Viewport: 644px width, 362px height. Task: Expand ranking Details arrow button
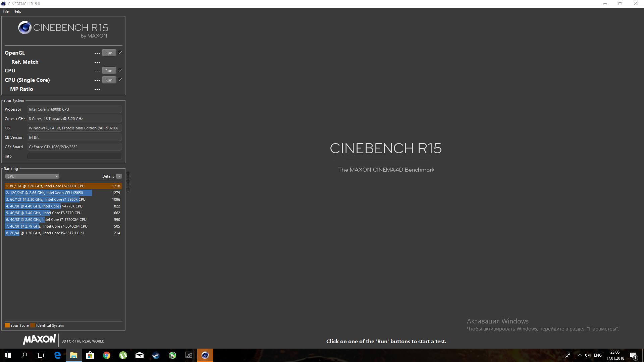pyautogui.click(x=119, y=176)
